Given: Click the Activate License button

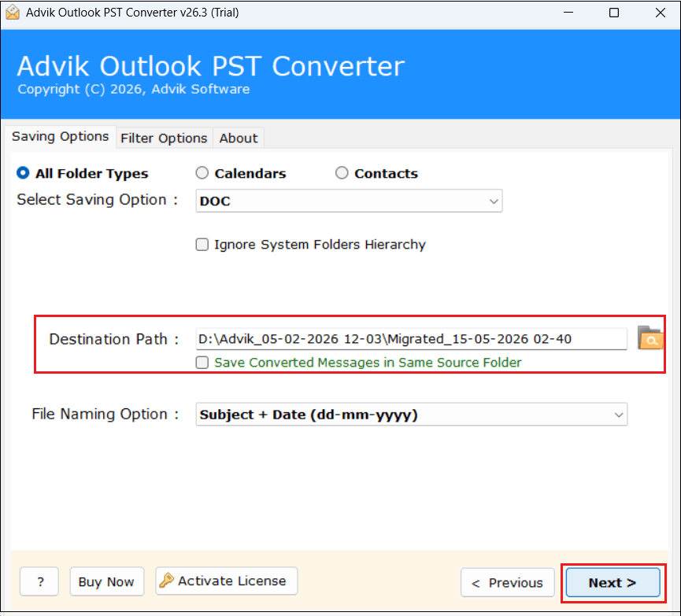Looking at the screenshot, I should pos(226,581).
